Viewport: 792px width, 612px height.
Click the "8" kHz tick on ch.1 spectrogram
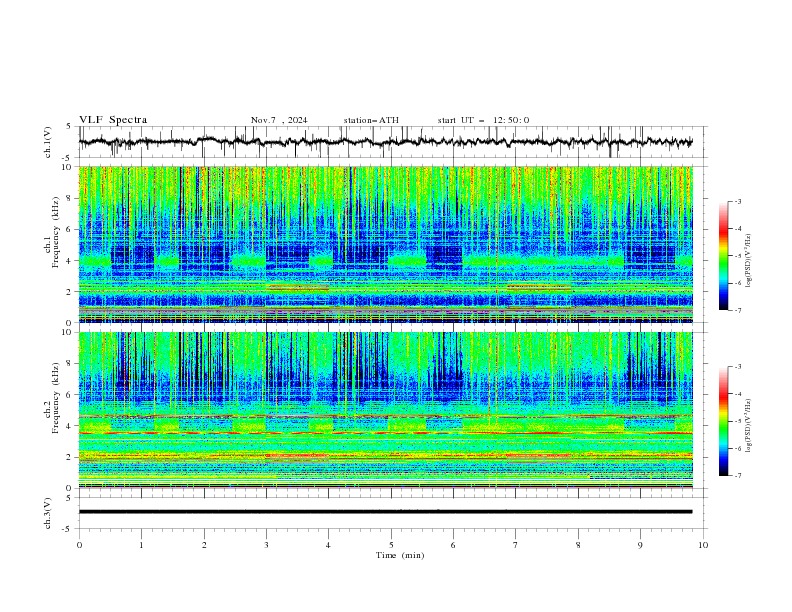click(71, 198)
